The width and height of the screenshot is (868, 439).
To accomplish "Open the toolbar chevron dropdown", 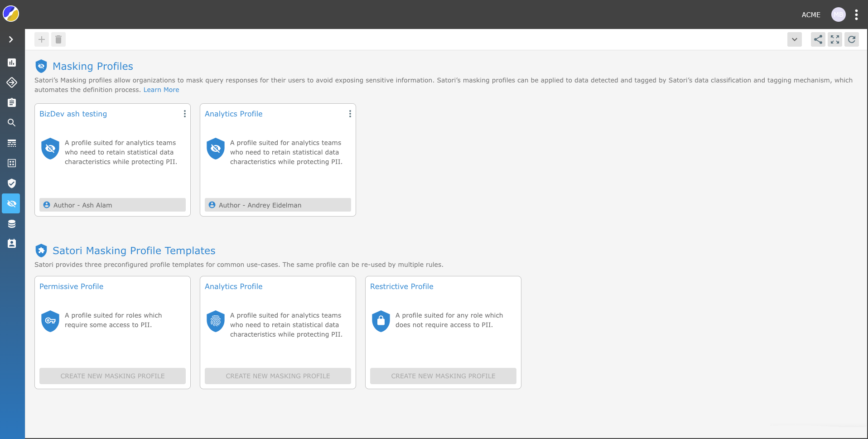I will [x=795, y=39].
